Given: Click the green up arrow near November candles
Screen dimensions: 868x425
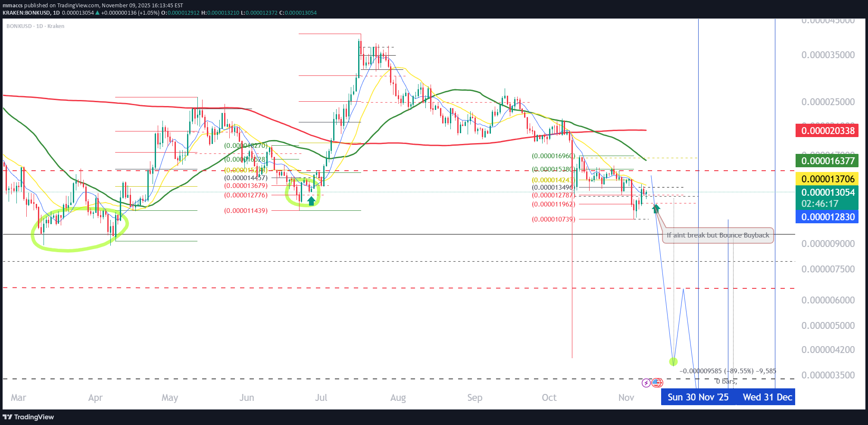Looking at the screenshot, I should click(x=656, y=209).
